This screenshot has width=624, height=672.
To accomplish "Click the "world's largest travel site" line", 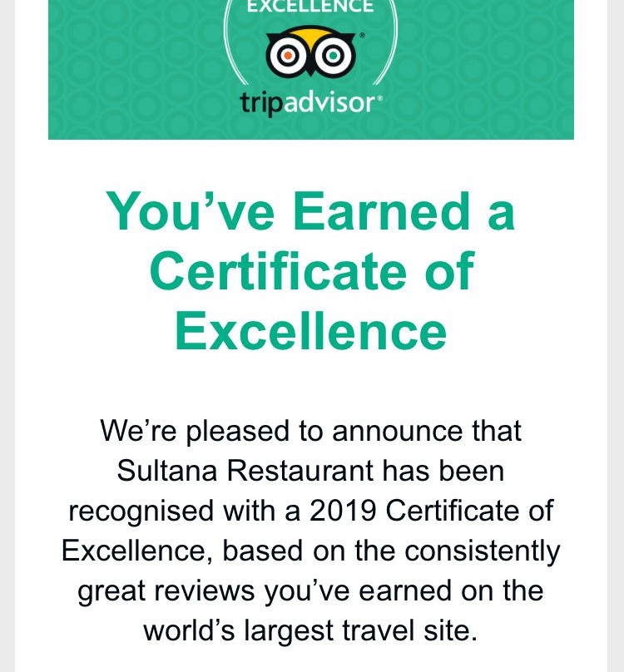I will click(x=310, y=630).
